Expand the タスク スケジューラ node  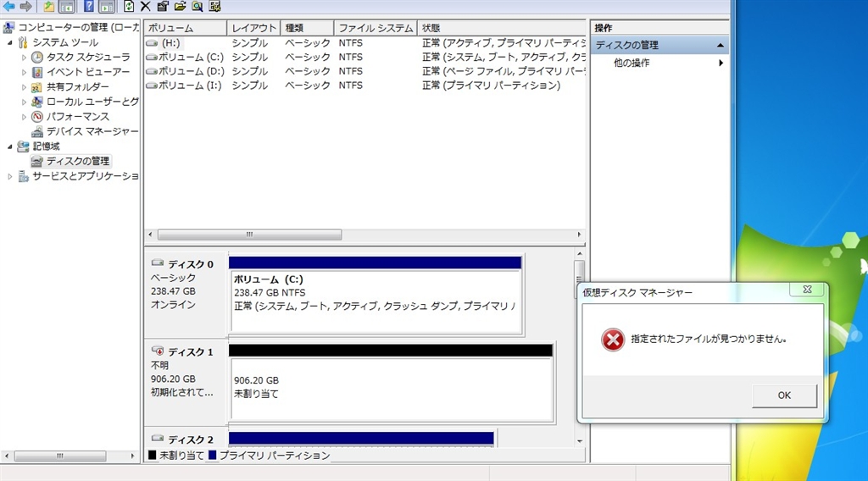tap(24, 57)
